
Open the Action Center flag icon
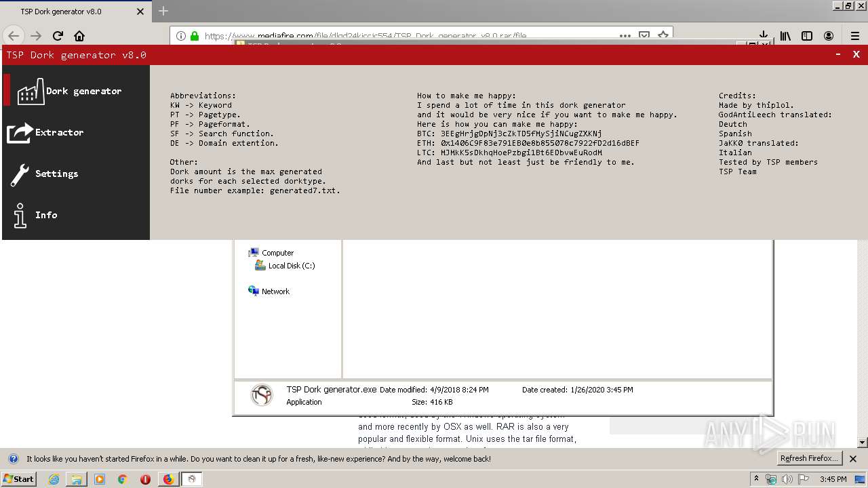tap(803, 479)
